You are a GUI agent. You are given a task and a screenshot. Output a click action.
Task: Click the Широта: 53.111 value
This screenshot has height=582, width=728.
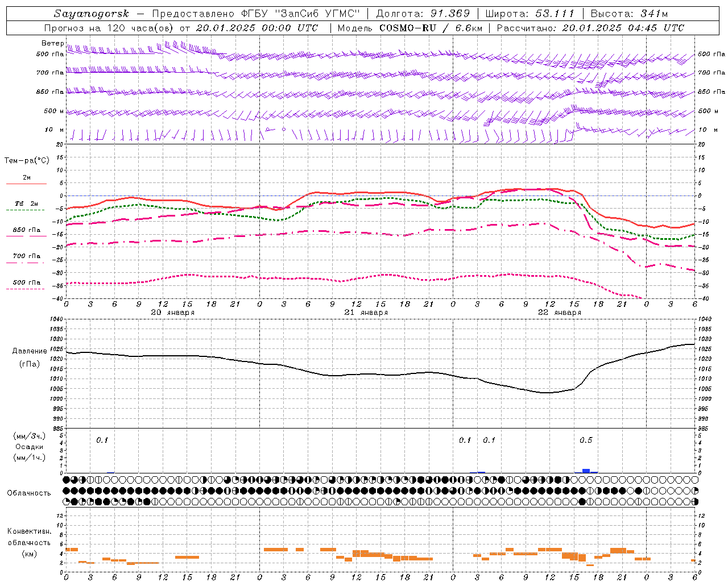tap(530, 14)
